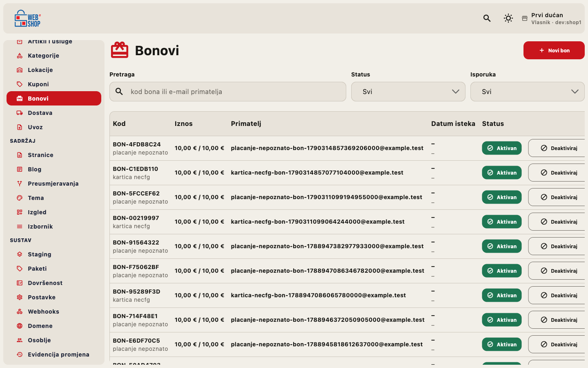
Task: Toggle the light/dark theme sun icon
Action: click(508, 18)
